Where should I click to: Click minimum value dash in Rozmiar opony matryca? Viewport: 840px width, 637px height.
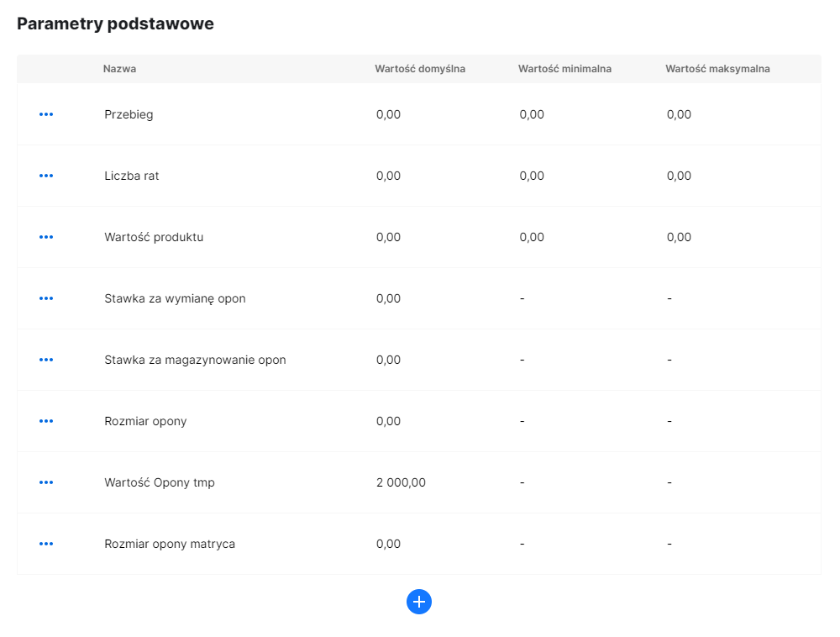pyautogui.click(x=522, y=543)
